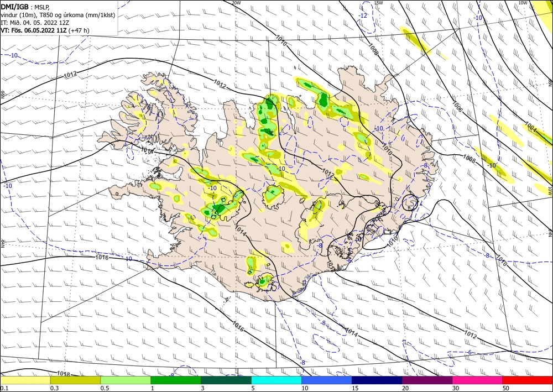Click the yellow 0.1–0.3 precipitation legend swatch
The width and height of the screenshot is (553, 392).
point(25,380)
